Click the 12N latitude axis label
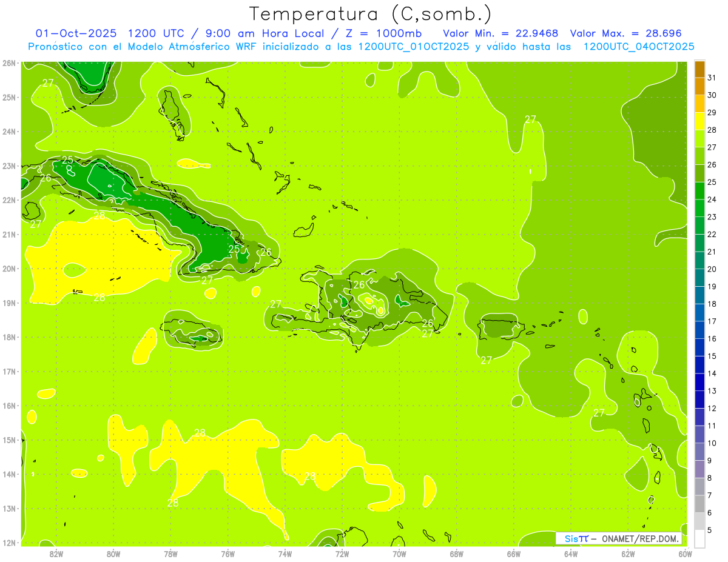This screenshot has height=562, width=728. [x=8, y=543]
